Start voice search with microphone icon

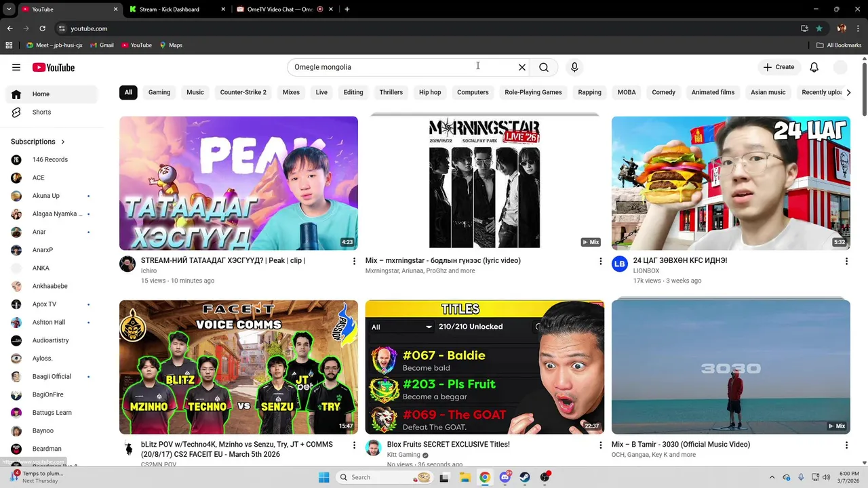click(574, 67)
